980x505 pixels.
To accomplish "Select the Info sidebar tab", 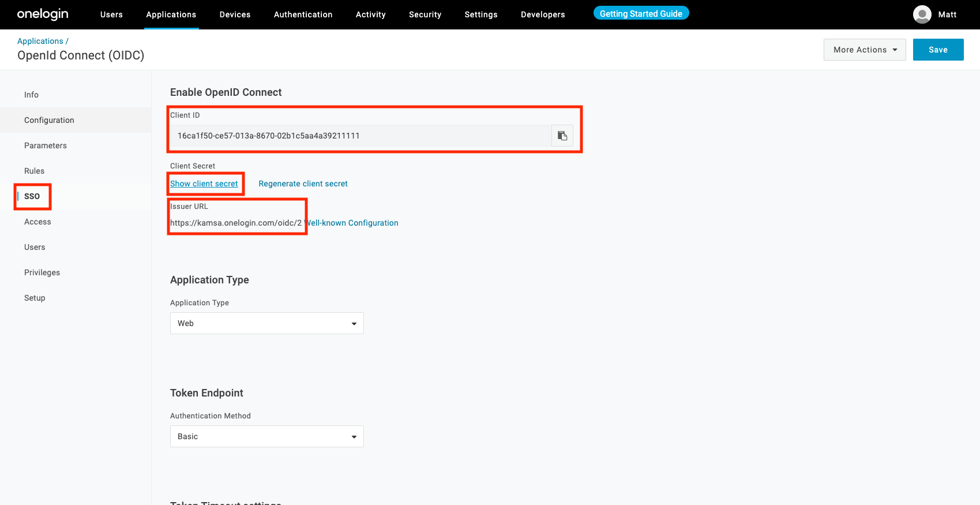I will click(76, 95).
